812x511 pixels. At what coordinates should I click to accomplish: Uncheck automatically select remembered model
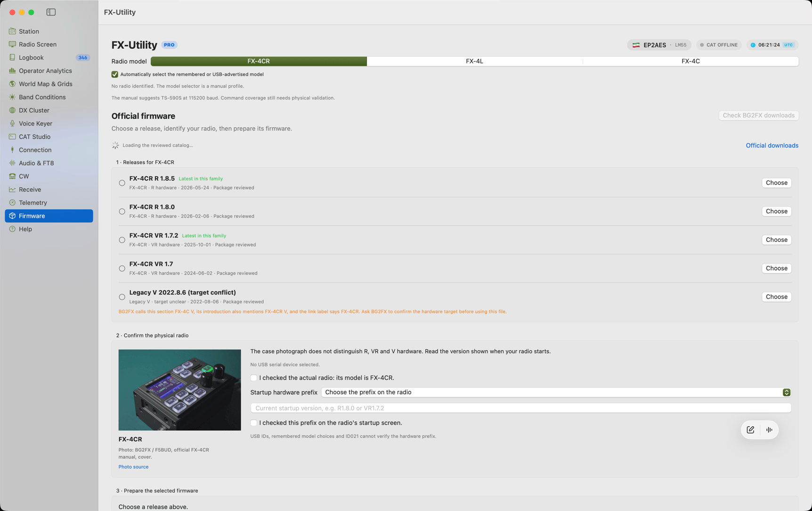pyautogui.click(x=114, y=74)
